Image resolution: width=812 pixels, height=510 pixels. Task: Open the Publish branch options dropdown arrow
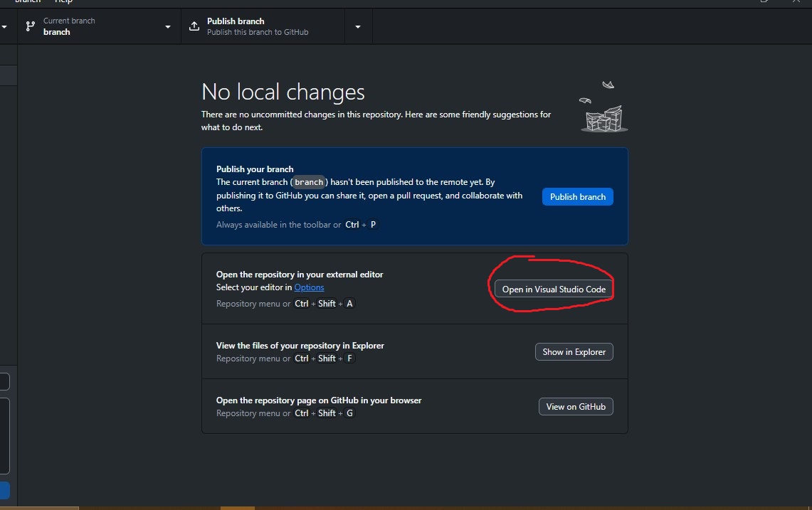358,27
